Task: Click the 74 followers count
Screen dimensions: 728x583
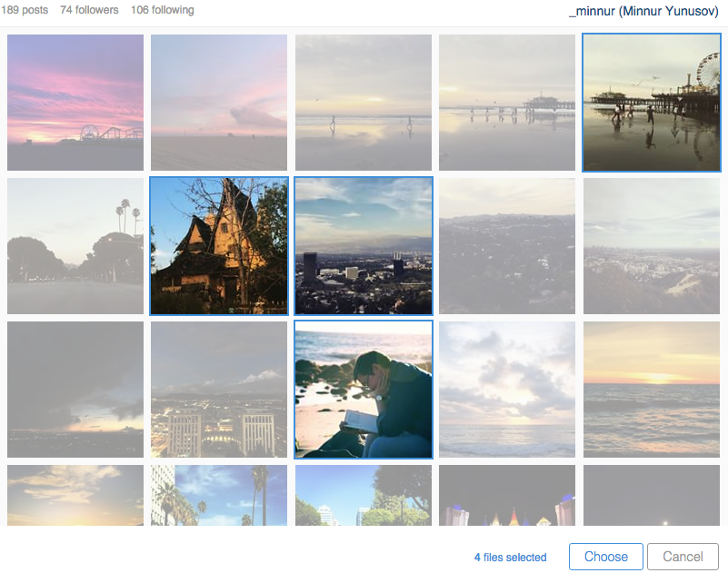Action: (x=89, y=10)
